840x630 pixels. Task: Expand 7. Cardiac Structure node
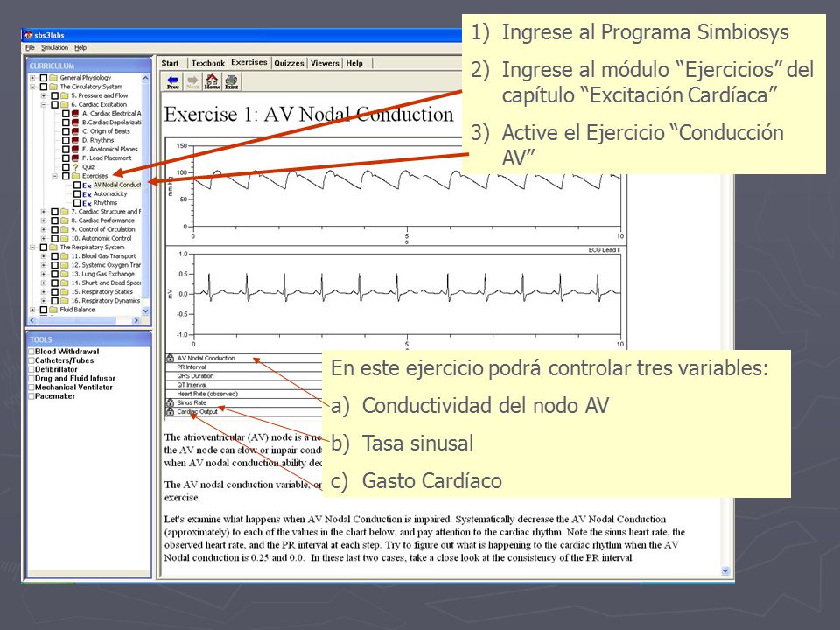pyautogui.click(x=44, y=212)
